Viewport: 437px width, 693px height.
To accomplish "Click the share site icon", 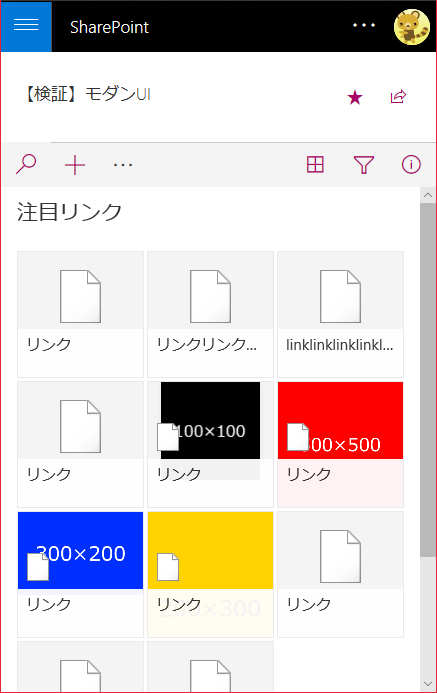I will pos(398,96).
